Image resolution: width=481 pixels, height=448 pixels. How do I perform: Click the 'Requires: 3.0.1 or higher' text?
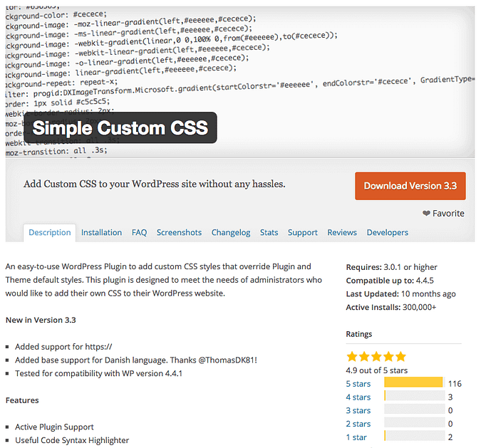click(391, 267)
